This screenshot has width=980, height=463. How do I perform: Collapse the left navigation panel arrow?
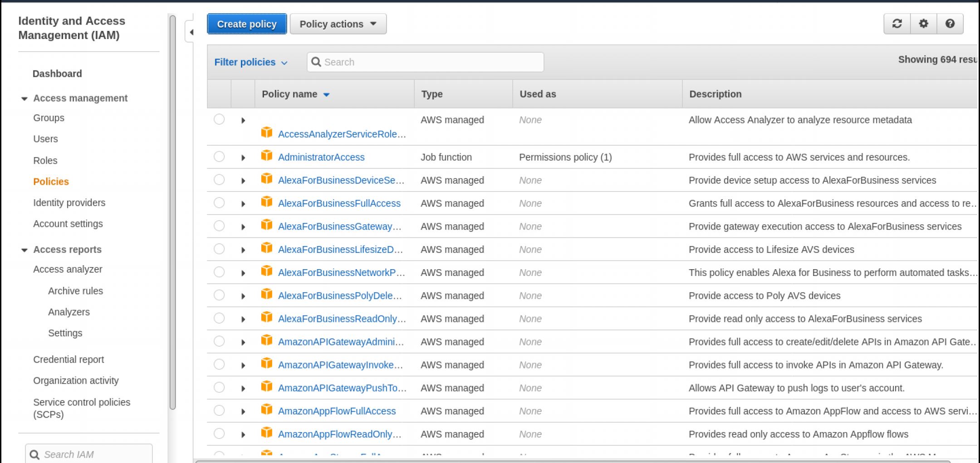pos(191,32)
